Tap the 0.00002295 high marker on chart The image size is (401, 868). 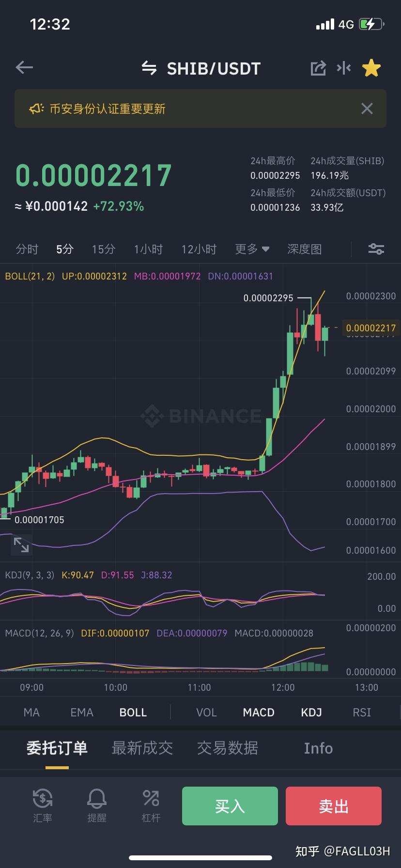(268, 298)
